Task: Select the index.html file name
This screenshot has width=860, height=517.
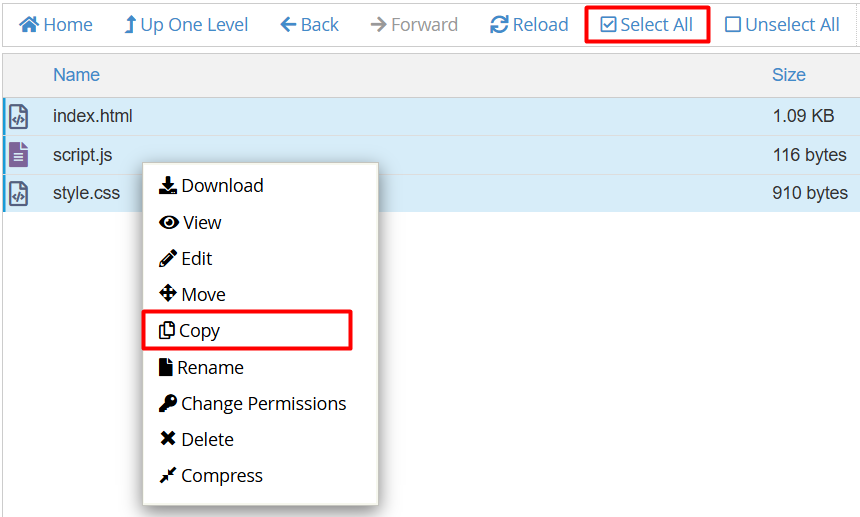Action: tap(93, 116)
